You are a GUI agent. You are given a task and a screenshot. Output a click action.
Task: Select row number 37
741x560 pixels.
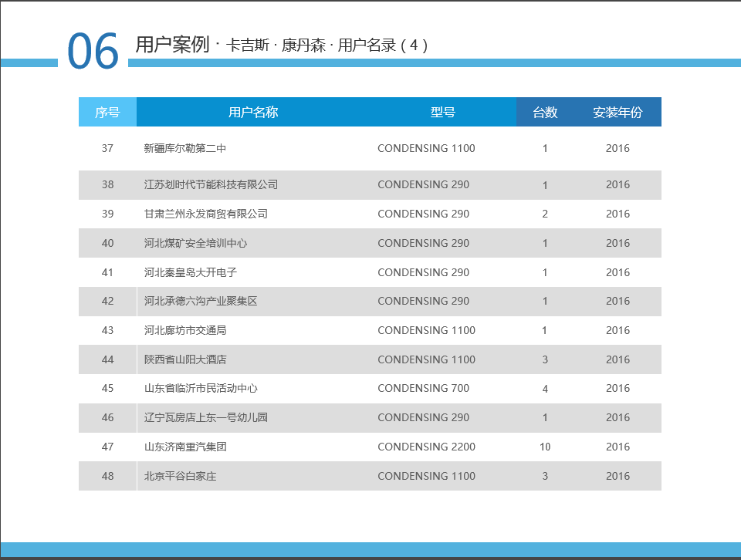[x=107, y=148]
